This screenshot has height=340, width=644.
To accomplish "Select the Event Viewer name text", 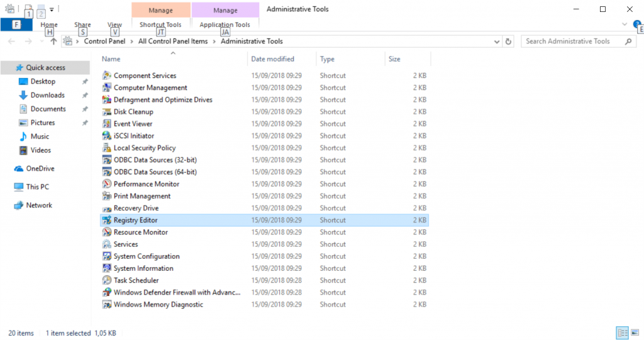I will [133, 123].
